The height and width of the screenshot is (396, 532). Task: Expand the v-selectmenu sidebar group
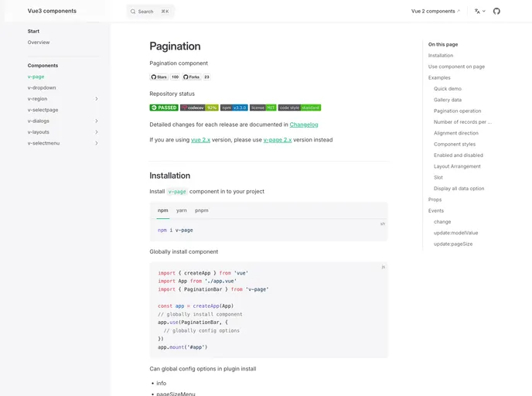tap(97, 143)
